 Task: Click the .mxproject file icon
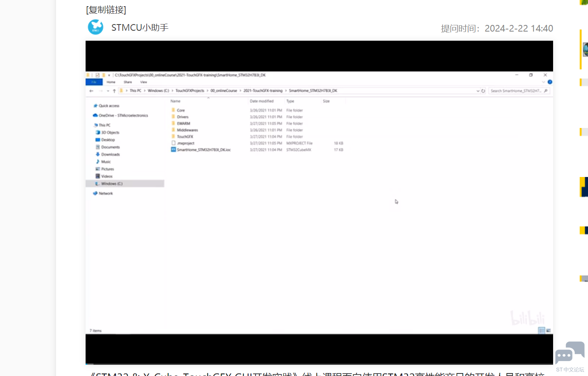point(173,143)
